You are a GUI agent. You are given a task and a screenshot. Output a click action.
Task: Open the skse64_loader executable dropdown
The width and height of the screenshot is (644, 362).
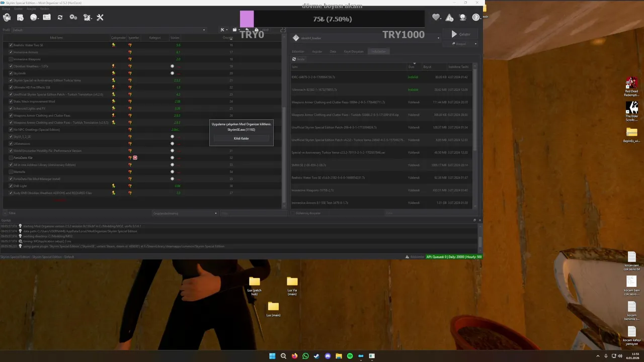pos(366,38)
